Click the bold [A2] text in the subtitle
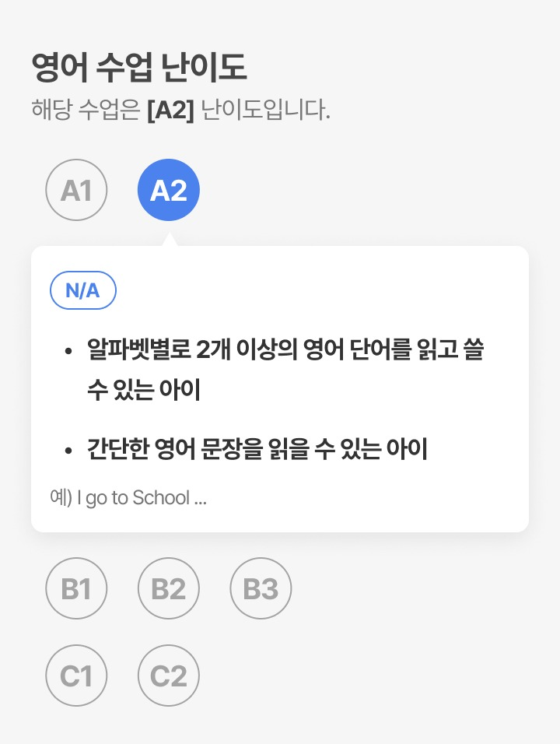 (170, 111)
